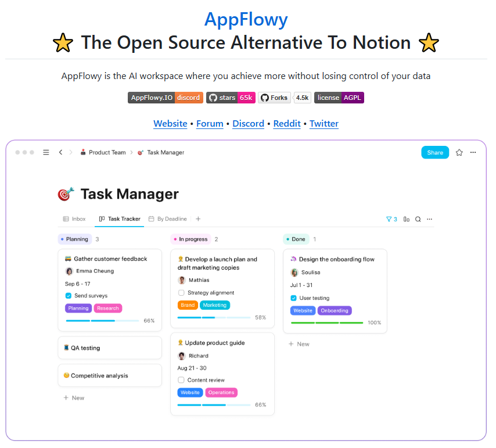Click the blue Share button

click(x=435, y=152)
